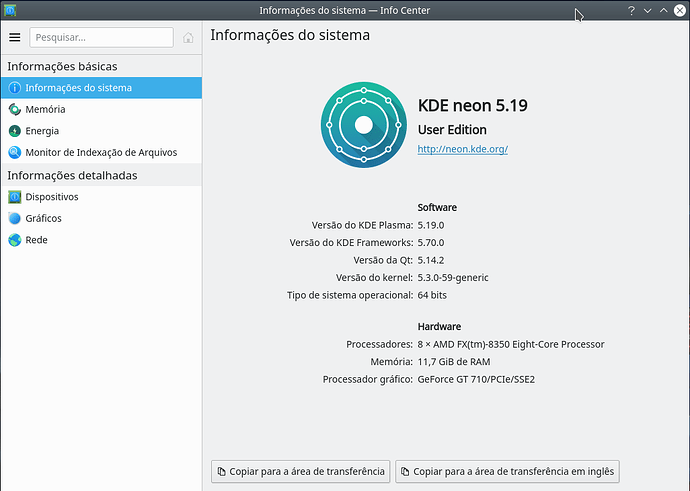Open the hamburger menu in the sidebar
This screenshot has width=690, height=491.
coord(15,37)
